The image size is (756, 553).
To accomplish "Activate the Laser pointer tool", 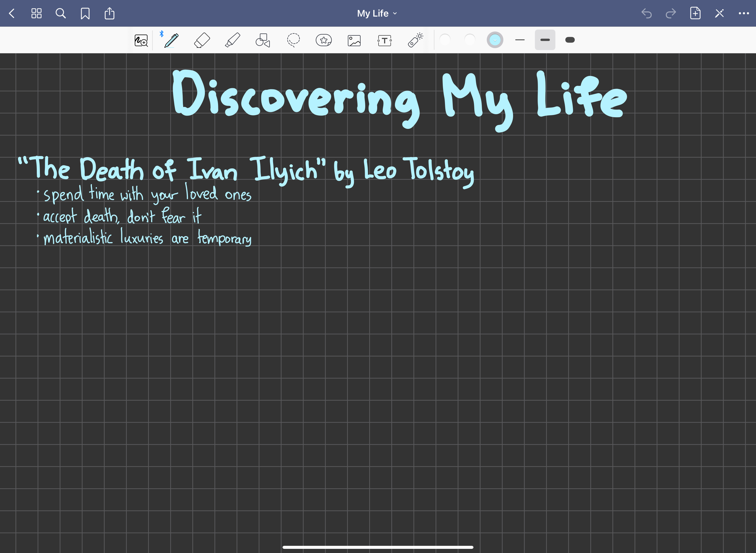I will point(415,40).
